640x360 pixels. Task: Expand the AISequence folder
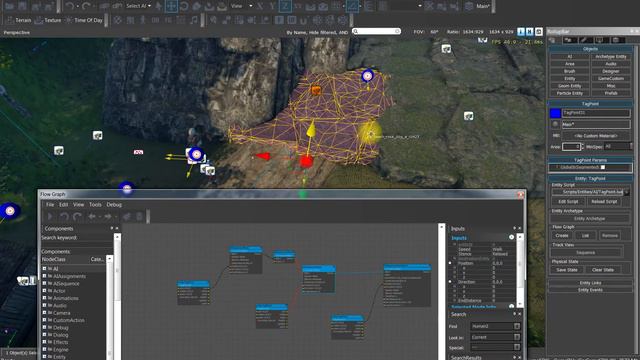pyautogui.click(x=44, y=283)
